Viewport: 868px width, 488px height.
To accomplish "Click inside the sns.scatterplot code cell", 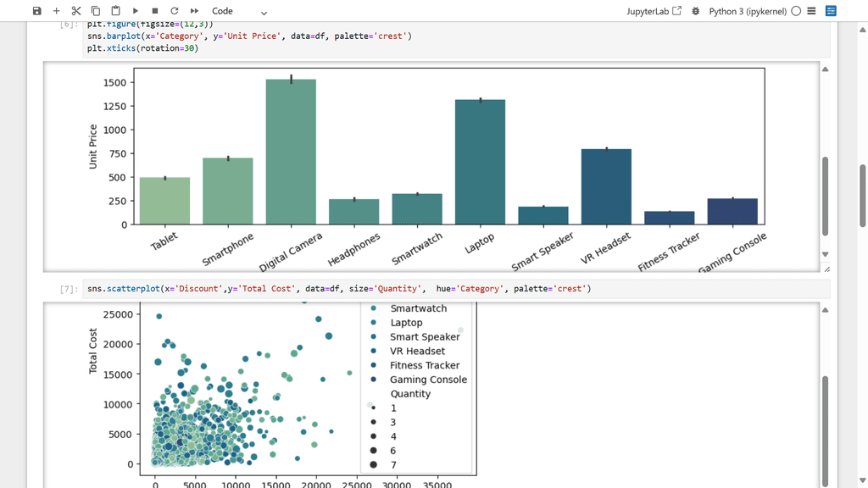I will tap(456, 289).
